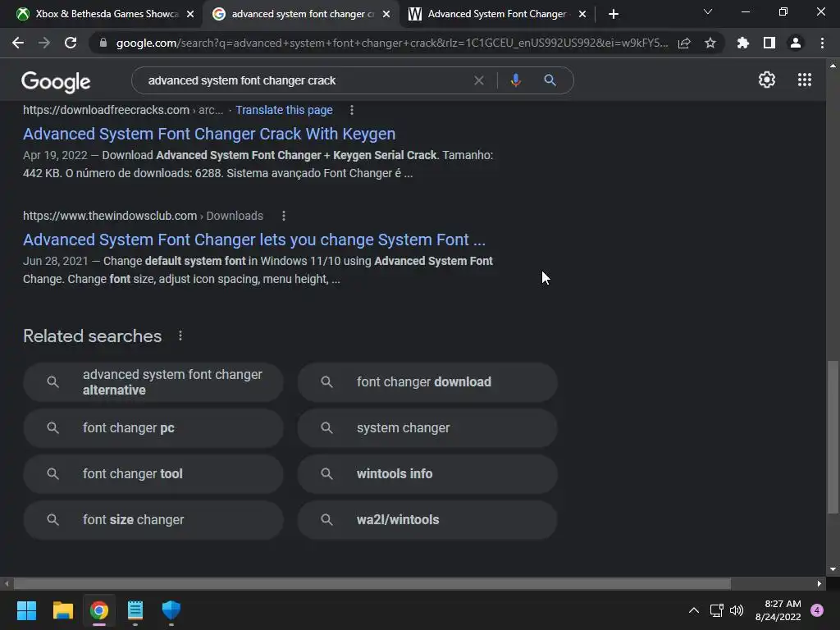Search related: wa2l/wintools
This screenshot has height=630, width=840.
[427, 519]
